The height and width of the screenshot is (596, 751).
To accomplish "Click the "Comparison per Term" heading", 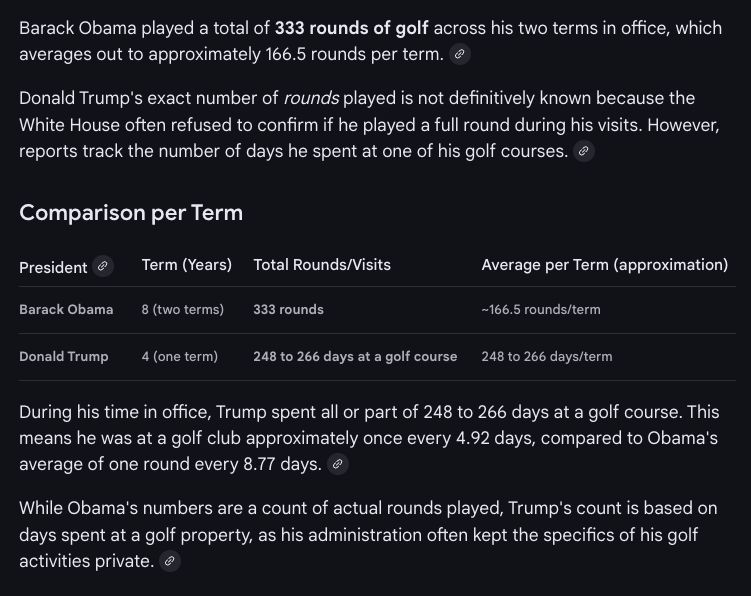I will 131,213.
